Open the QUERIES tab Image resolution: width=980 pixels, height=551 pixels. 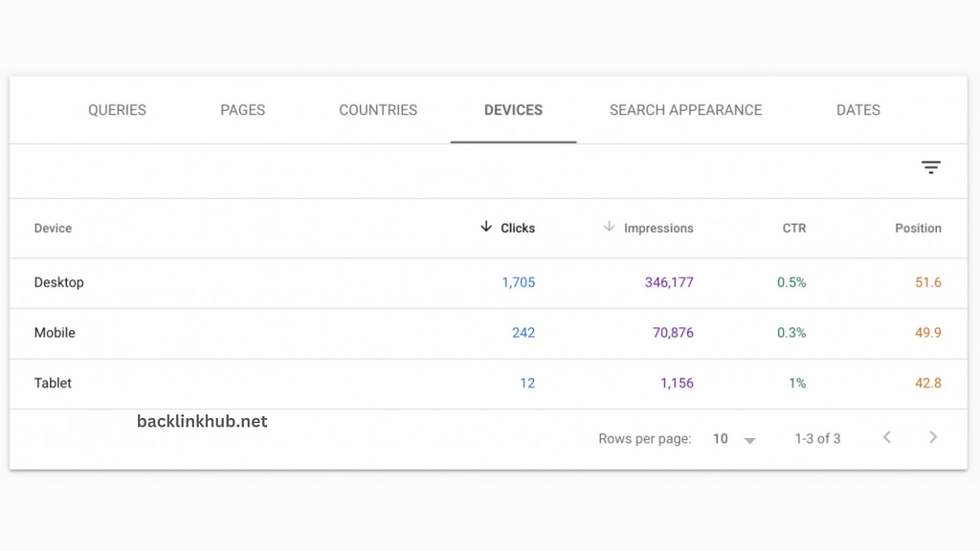pyautogui.click(x=116, y=110)
